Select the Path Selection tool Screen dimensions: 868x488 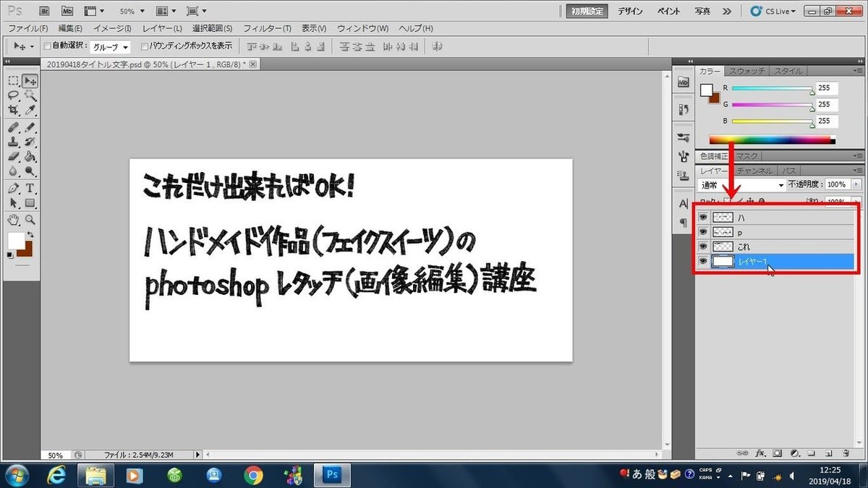14,202
